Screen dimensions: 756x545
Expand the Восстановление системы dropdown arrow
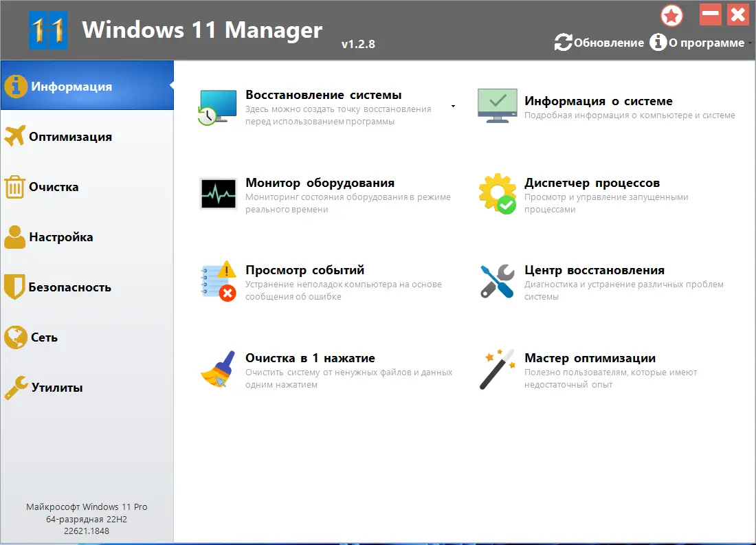[453, 107]
